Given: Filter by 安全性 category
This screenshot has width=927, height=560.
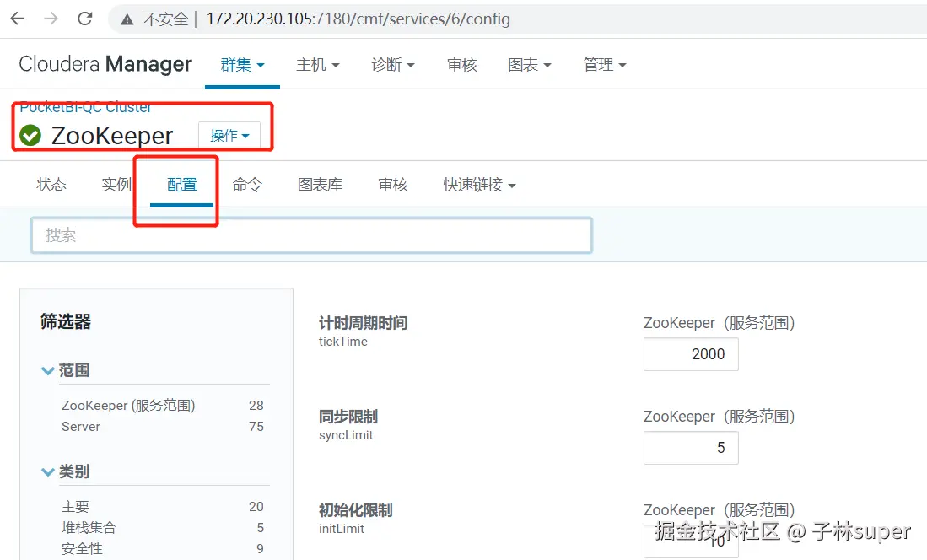Looking at the screenshot, I should 82,549.
